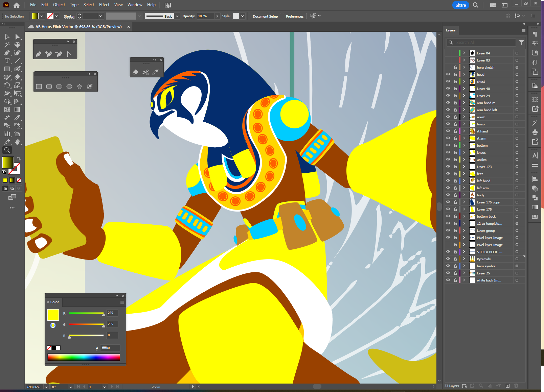Open the Style dropdown
Viewport: 544px width, 392px height.
243,16
